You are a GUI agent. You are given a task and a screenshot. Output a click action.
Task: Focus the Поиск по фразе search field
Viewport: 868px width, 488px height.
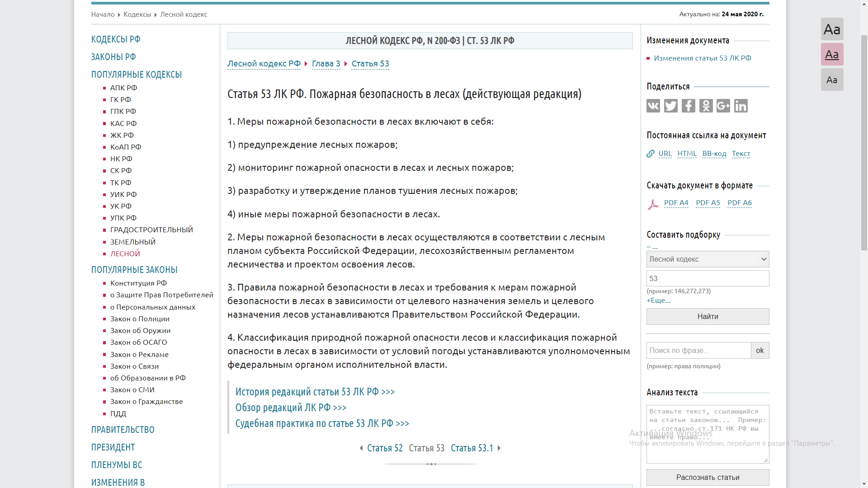coord(699,350)
